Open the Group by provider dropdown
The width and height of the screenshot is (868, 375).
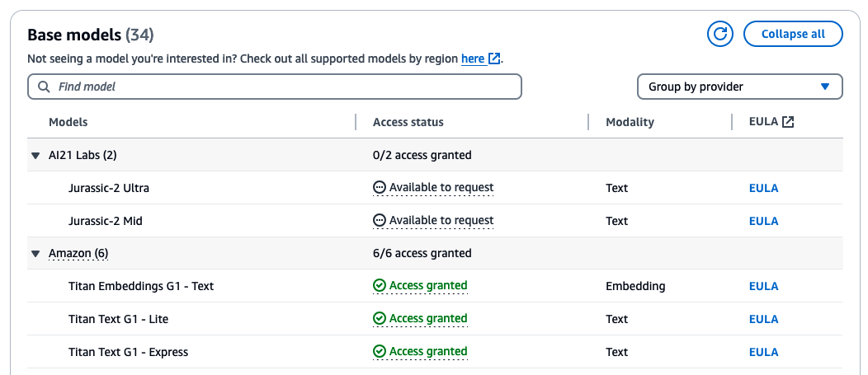coord(739,87)
